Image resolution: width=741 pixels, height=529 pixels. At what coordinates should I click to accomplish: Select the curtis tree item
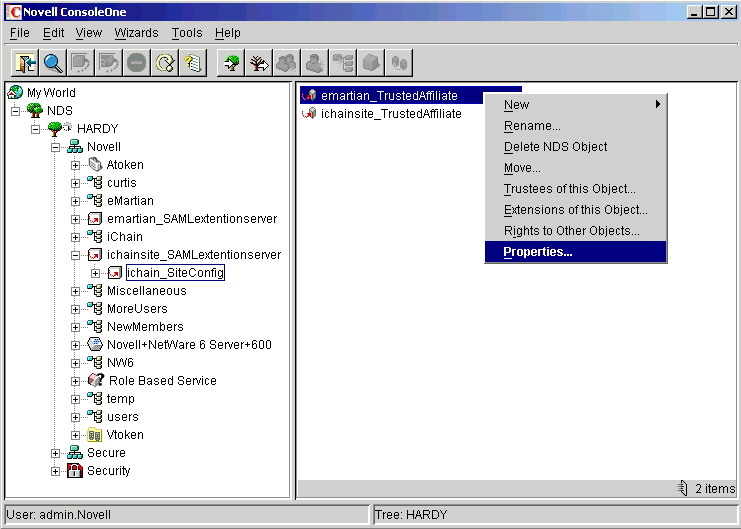tap(121, 182)
